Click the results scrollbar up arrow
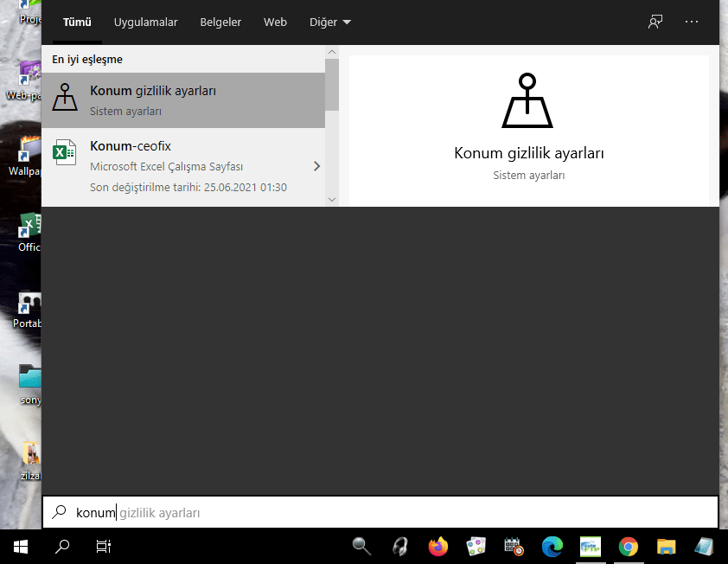728x564 pixels. 332,52
